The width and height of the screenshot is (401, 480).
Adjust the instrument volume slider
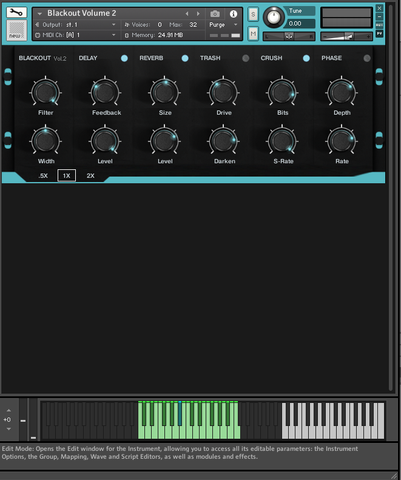coord(346,36)
